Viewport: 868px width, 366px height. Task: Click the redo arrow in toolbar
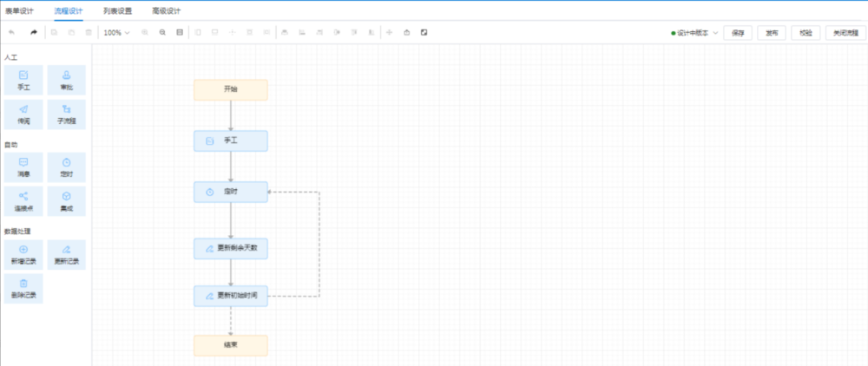click(34, 33)
